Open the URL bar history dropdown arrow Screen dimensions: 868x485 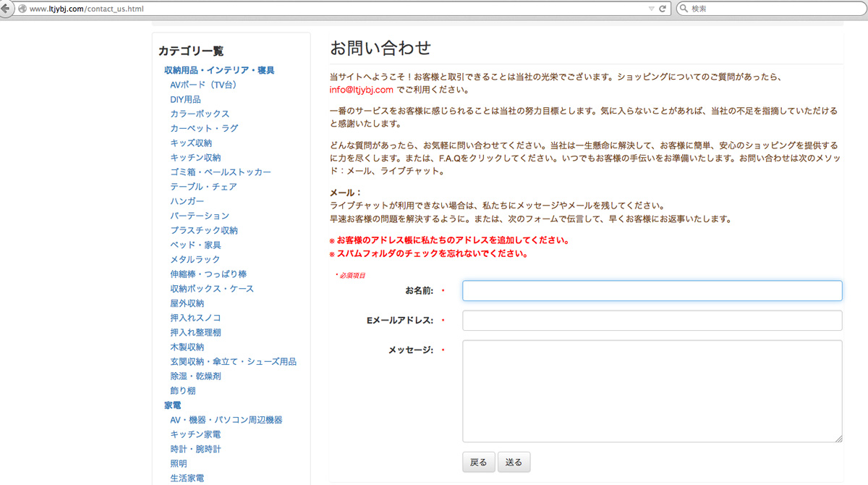click(x=652, y=9)
